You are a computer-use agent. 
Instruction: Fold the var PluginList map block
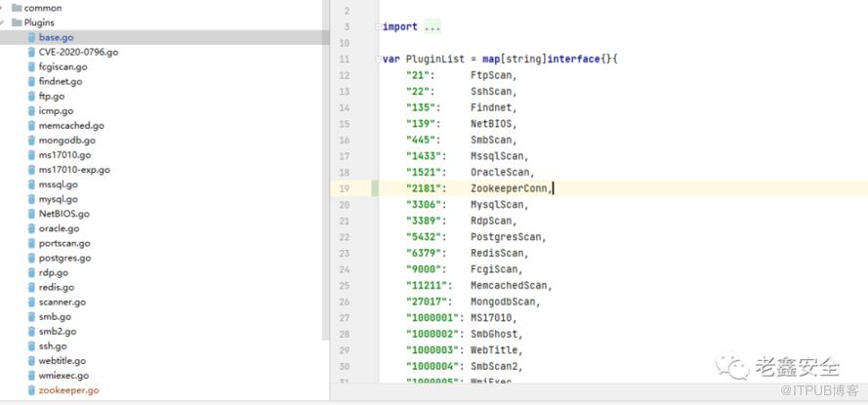(x=378, y=60)
